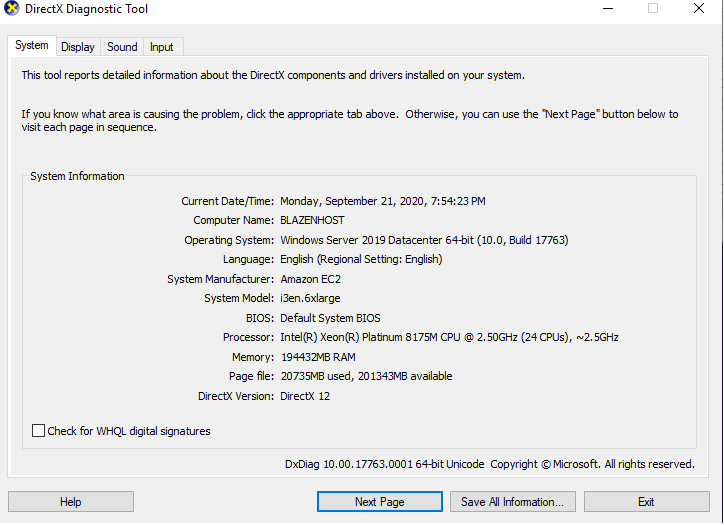This screenshot has height=525, width=724.
Task: Click the 'System Information' group label
Action: pyautogui.click(x=77, y=176)
